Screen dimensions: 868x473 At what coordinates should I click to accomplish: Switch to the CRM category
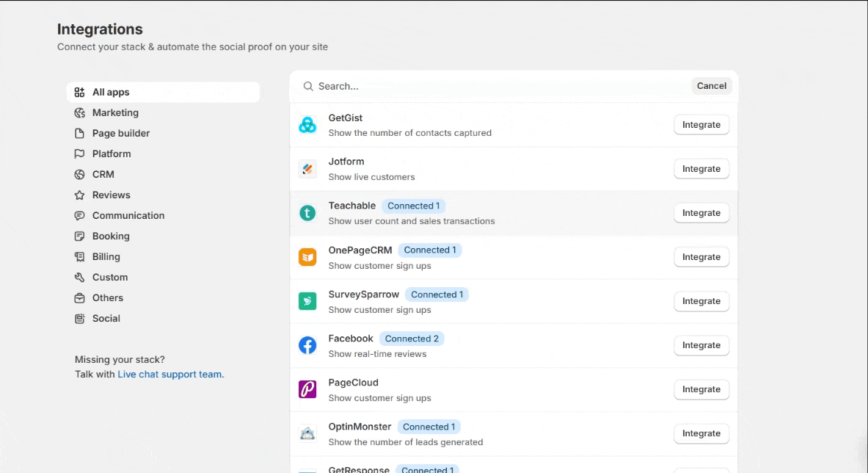tap(164, 175)
